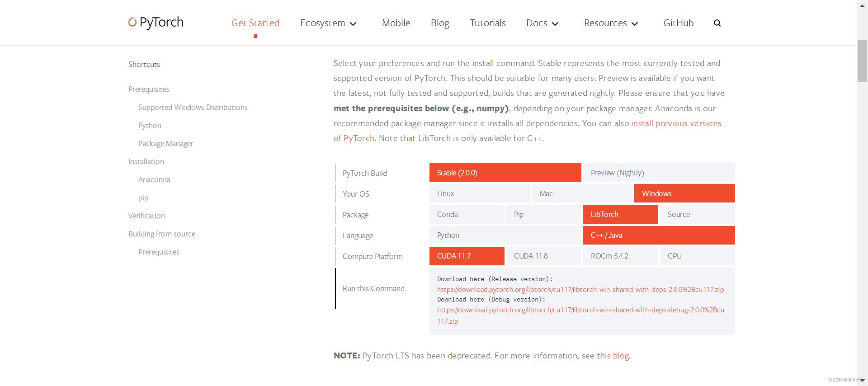Pick C++ / Java language option
The height and width of the screenshot is (386, 868).
pos(659,235)
